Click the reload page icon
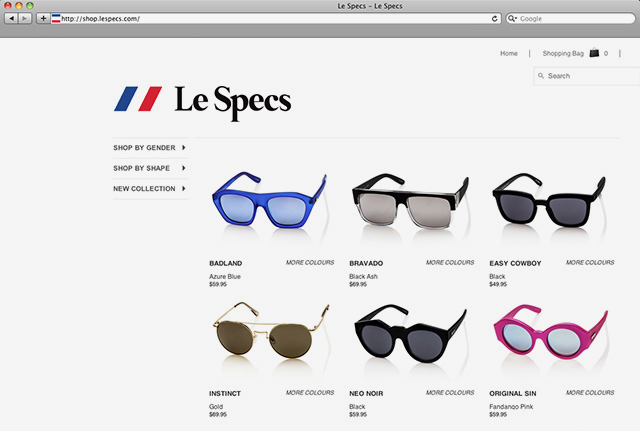Viewport: 640px width, 431px height. (x=494, y=18)
